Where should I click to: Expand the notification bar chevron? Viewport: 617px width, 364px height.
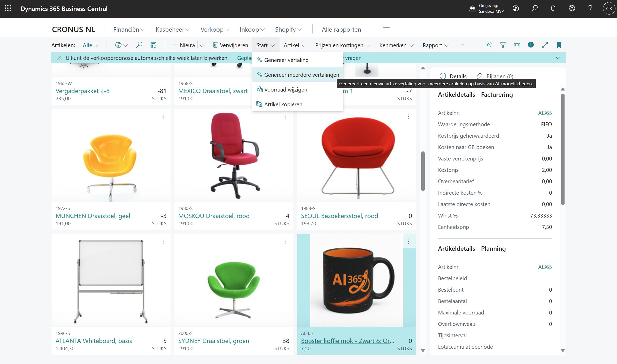558,58
